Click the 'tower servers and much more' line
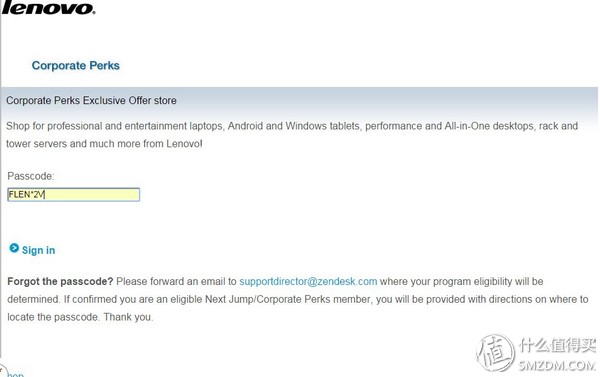600x377 pixels. point(104,144)
